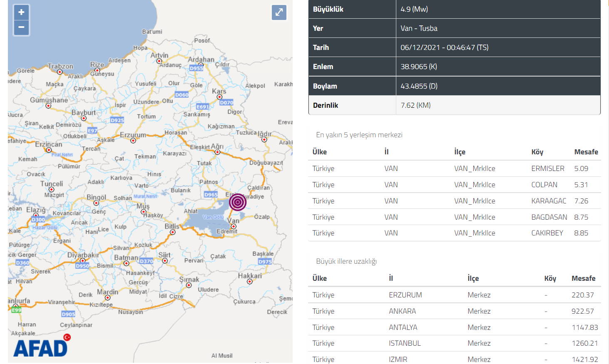The image size is (609, 364).
Task: Expand map to fullscreen view
Action: point(279,12)
